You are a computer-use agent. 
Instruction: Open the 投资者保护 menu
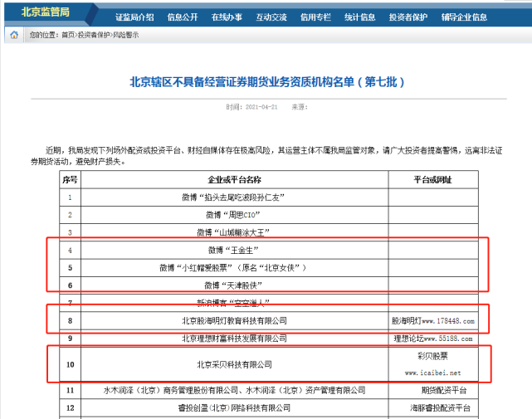pos(408,17)
